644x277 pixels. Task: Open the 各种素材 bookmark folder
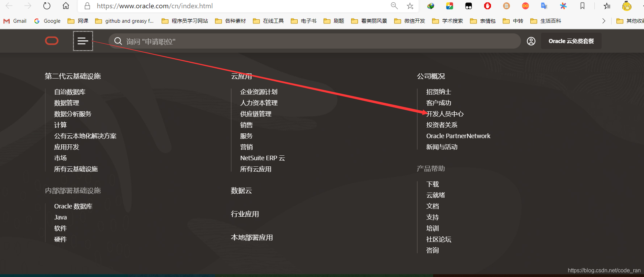click(231, 21)
